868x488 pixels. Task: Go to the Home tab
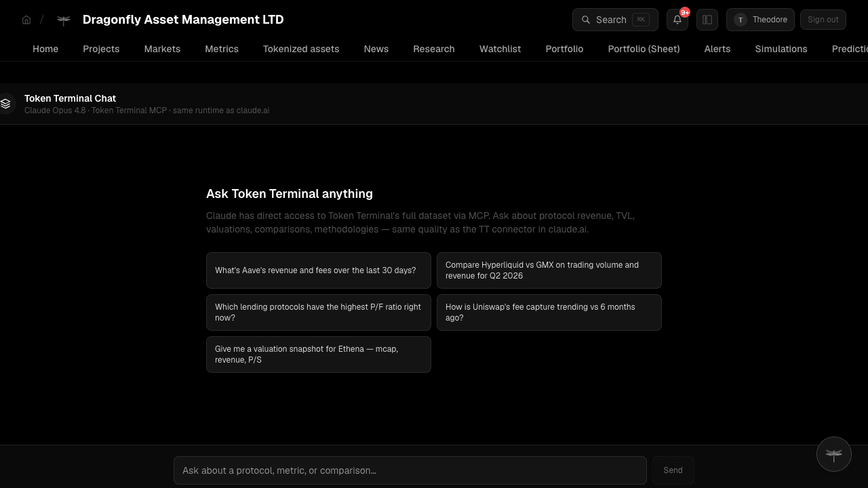point(45,49)
